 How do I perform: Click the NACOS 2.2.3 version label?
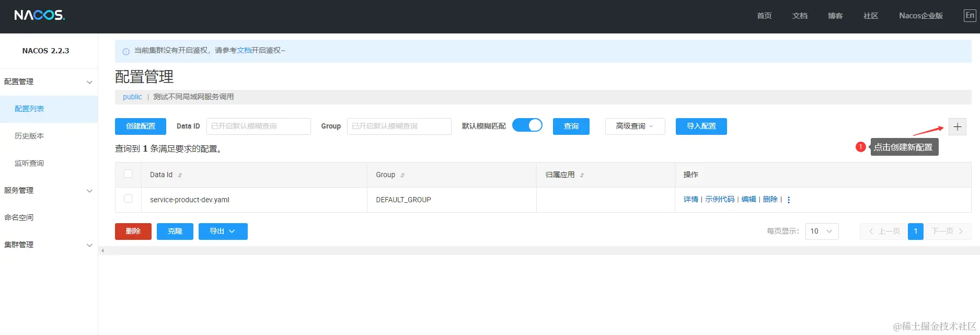pyautogui.click(x=46, y=51)
